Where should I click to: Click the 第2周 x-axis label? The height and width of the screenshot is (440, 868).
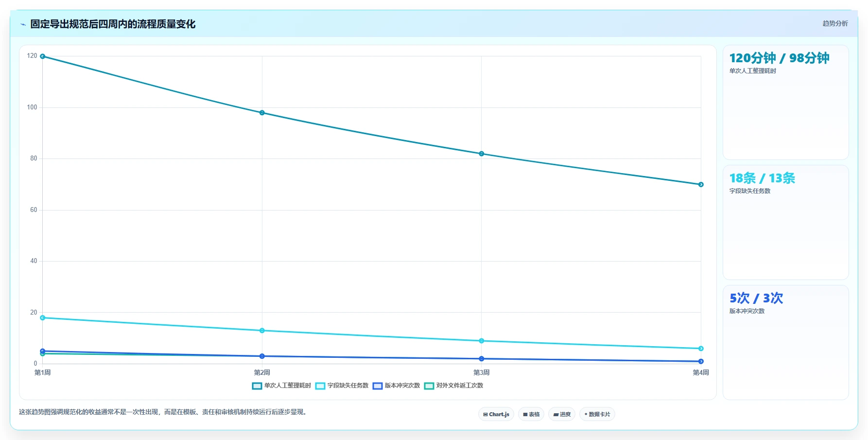pos(262,372)
